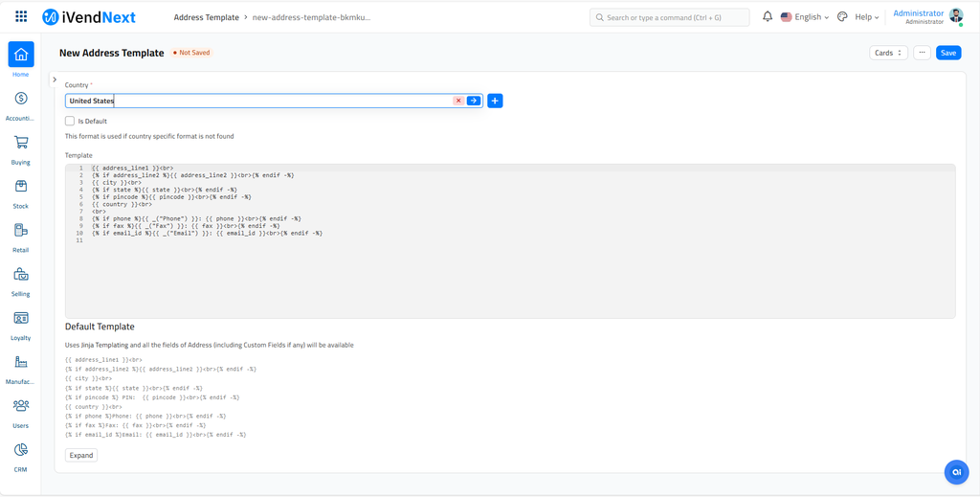Image resolution: width=980 pixels, height=497 pixels.
Task: Focus the search or command bar
Action: (x=669, y=17)
